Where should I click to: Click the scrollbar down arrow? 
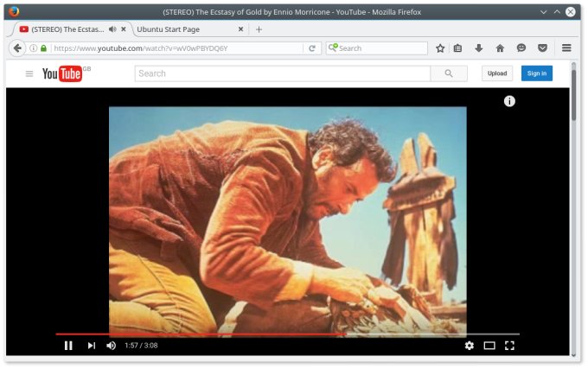tap(574, 355)
